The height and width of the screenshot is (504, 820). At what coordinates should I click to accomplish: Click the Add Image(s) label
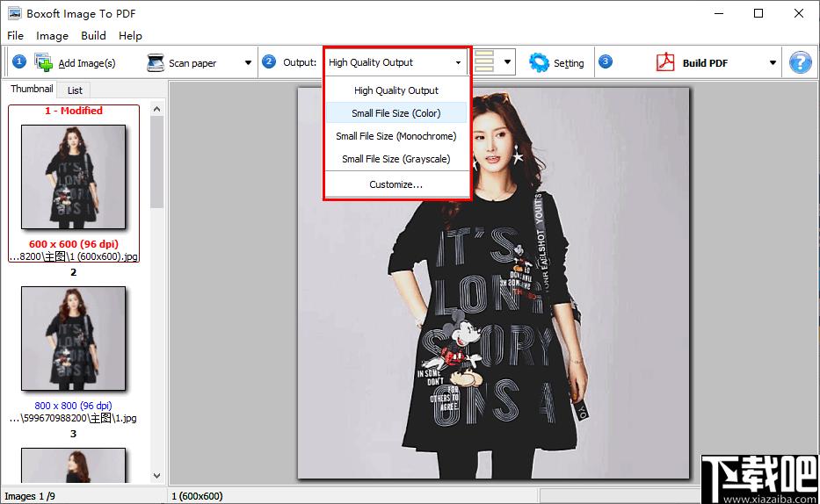click(x=87, y=63)
